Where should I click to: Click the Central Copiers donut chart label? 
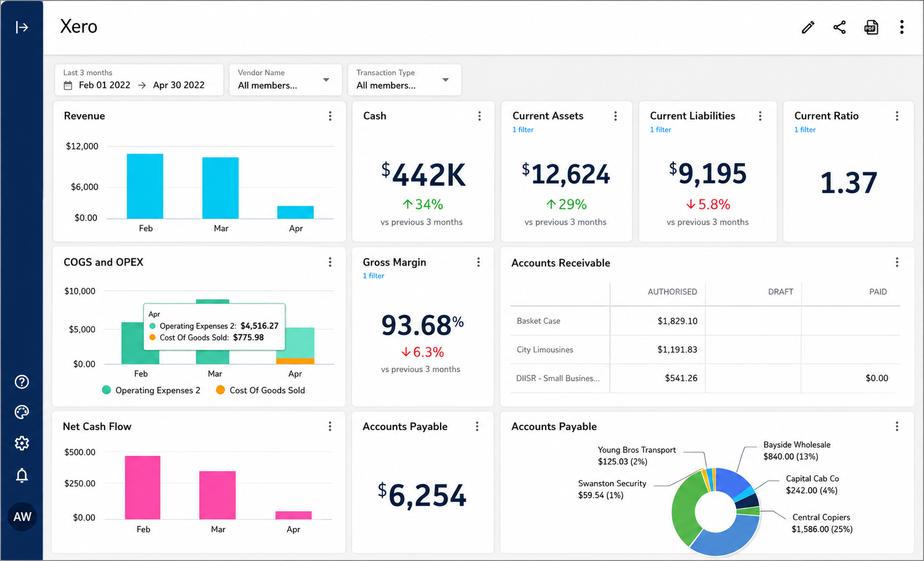click(x=821, y=523)
